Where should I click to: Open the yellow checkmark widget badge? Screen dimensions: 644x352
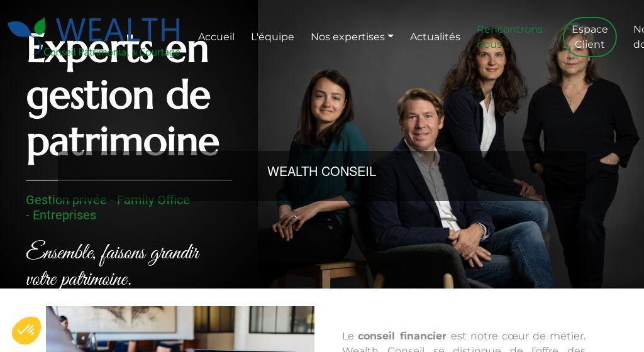tap(26, 330)
